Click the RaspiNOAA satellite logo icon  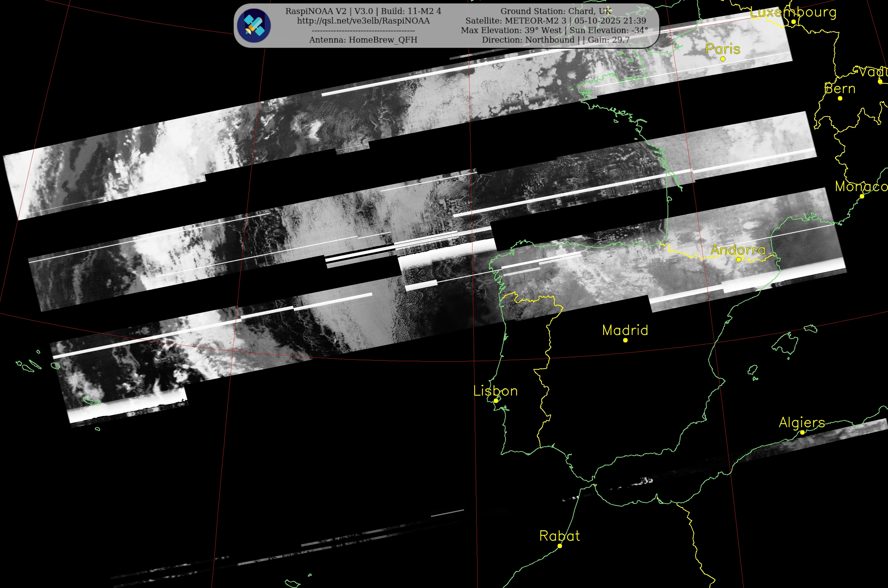[254, 26]
